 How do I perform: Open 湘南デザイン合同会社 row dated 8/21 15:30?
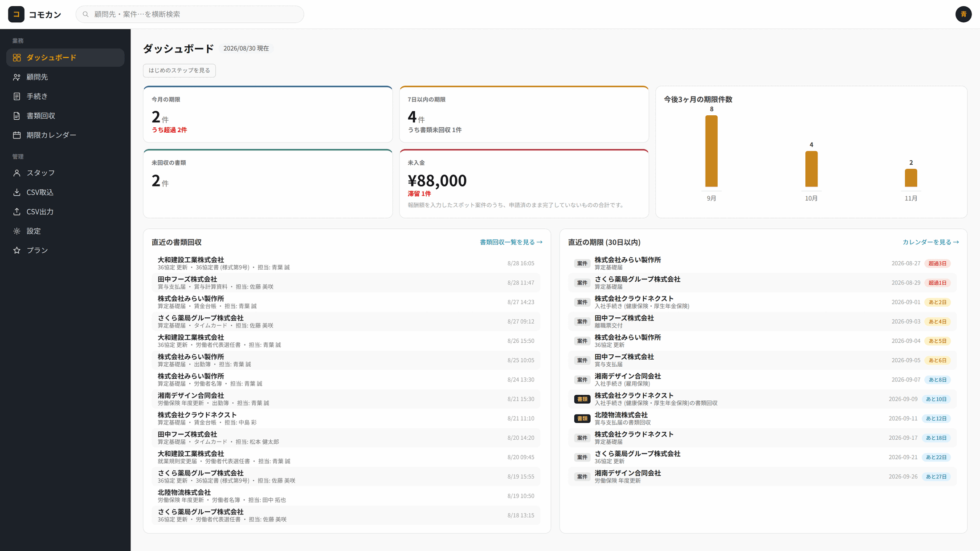[x=346, y=399]
